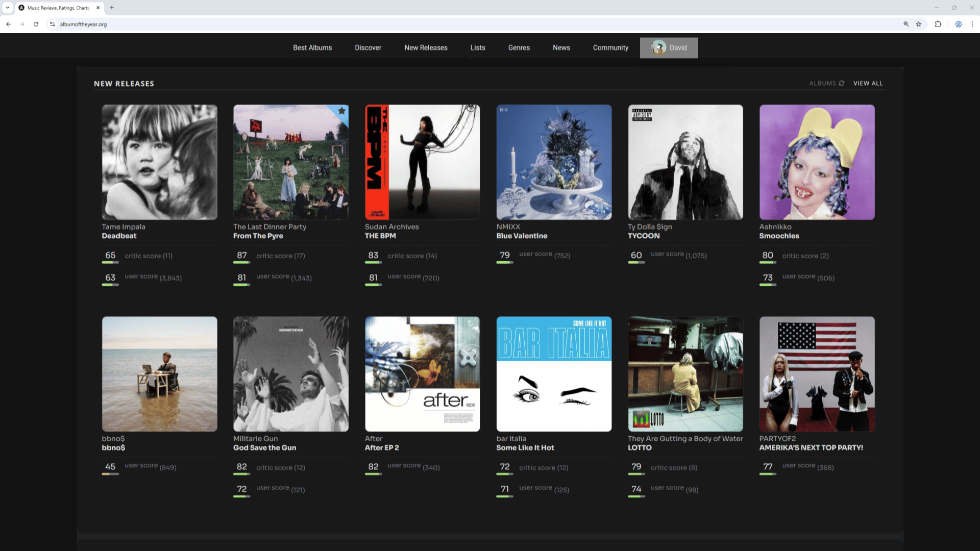Click the Deadbeat critic score bar
This screenshot has width=980, height=551.
(110, 262)
